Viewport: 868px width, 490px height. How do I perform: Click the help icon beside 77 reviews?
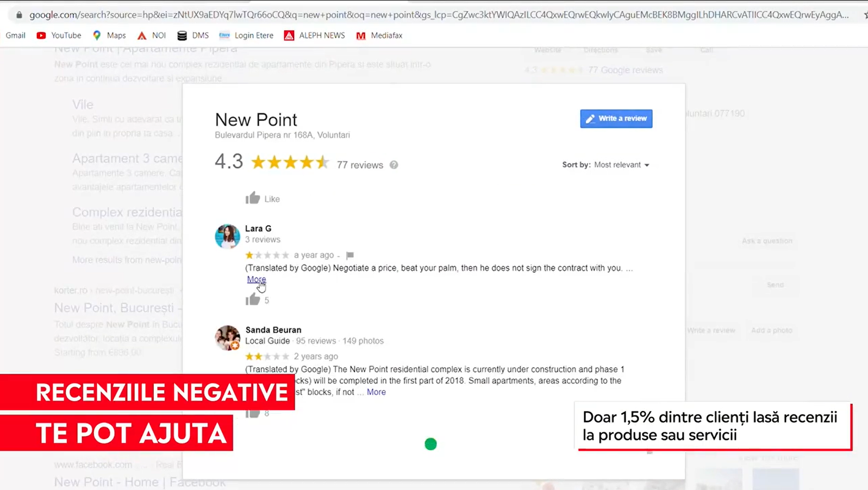tap(394, 165)
